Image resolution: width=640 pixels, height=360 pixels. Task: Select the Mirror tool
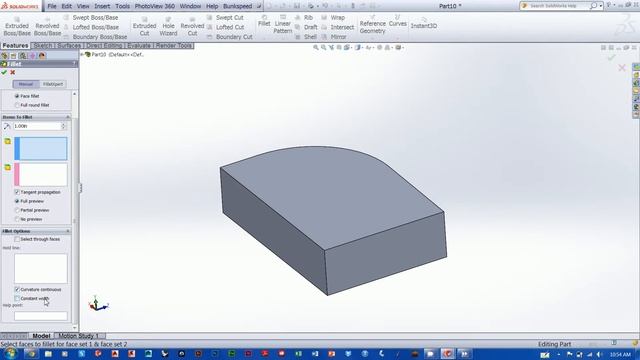click(x=334, y=37)
